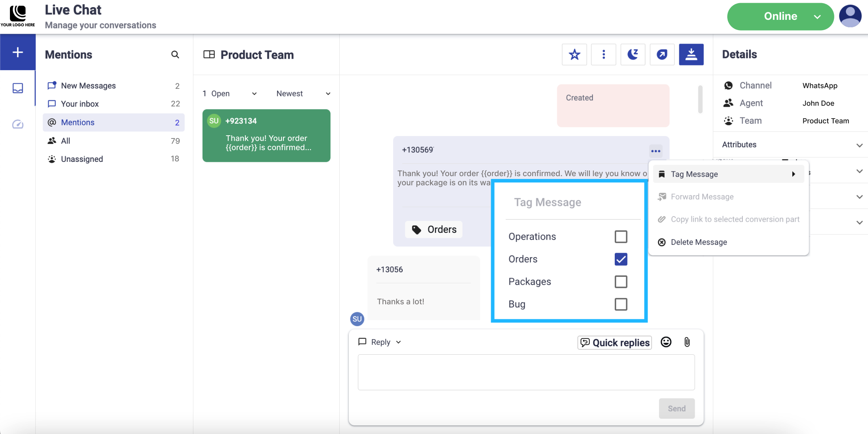The image size is (868, 434).
Task: Open the three-dot conversation options
Action: click(x=603, y=54)
